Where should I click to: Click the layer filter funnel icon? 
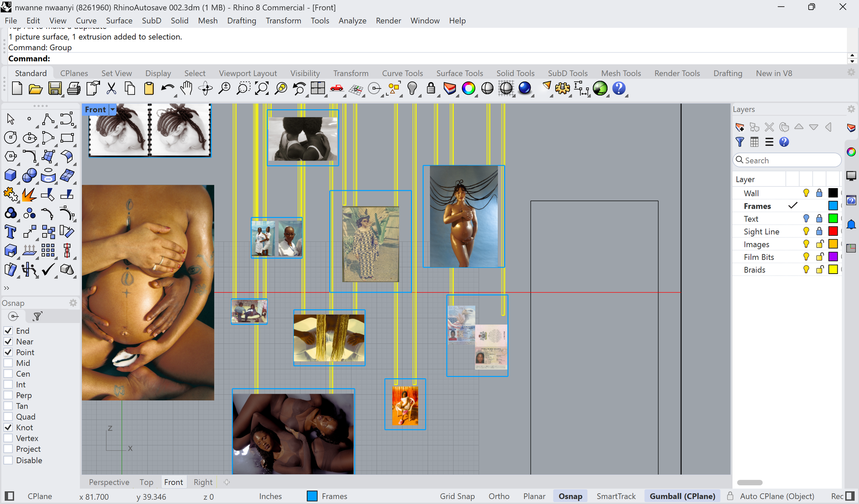739,142
